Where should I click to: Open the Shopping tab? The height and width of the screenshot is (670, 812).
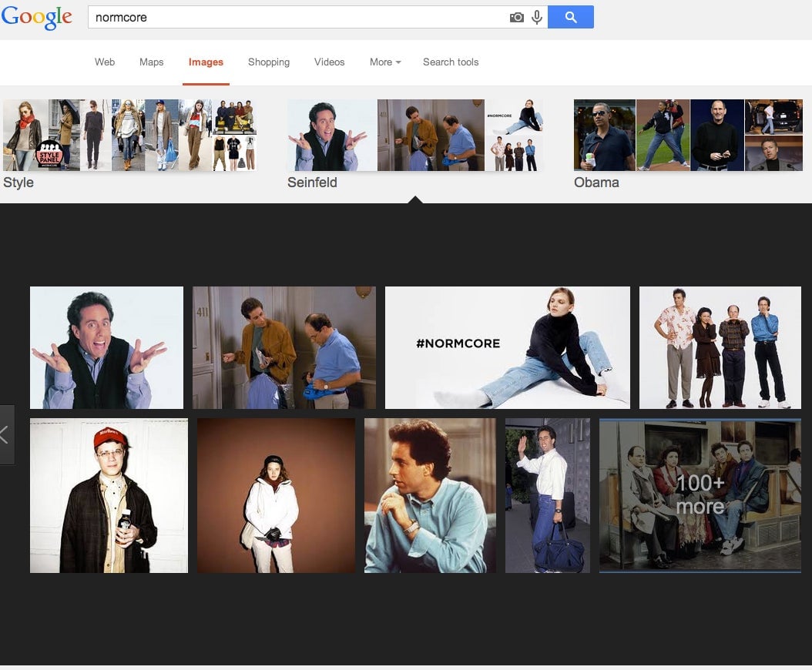[x=269, y=62]
